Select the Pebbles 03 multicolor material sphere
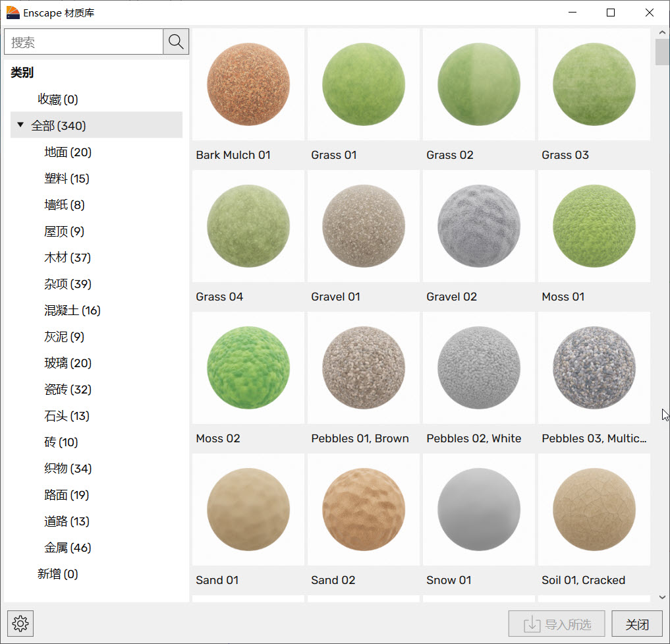The height and width of the screenshot is (644, 670). click(594, 368)
